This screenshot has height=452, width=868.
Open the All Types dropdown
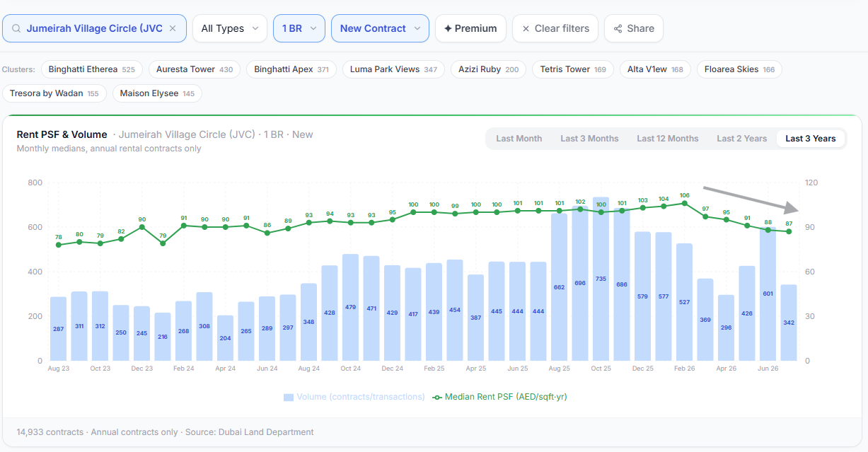230,28
